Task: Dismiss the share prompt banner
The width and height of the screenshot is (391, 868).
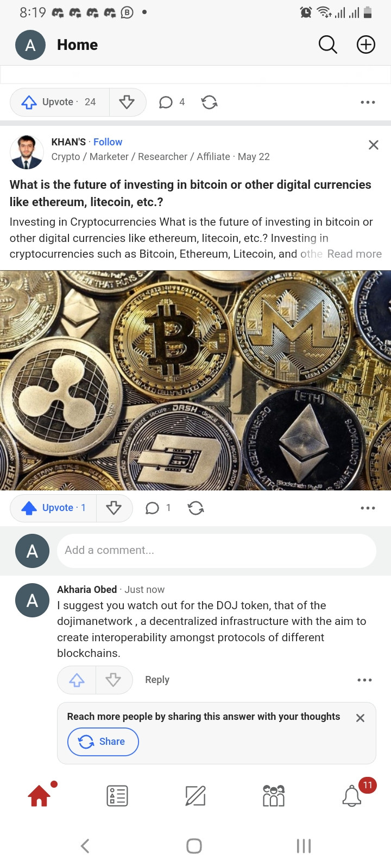Action: click(360, 718)
